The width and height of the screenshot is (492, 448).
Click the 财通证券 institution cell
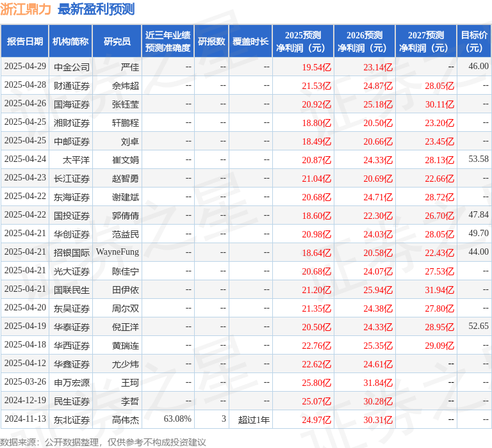(72, 86)
